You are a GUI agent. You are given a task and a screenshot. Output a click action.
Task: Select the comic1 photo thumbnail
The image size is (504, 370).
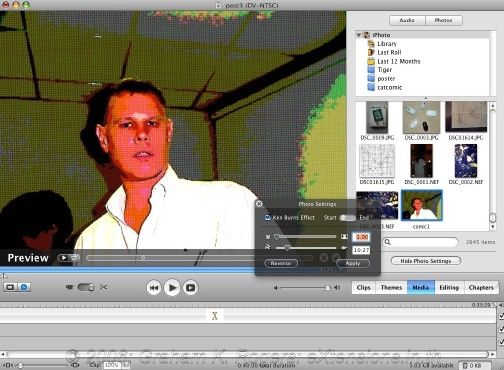(x=422, y=205)
